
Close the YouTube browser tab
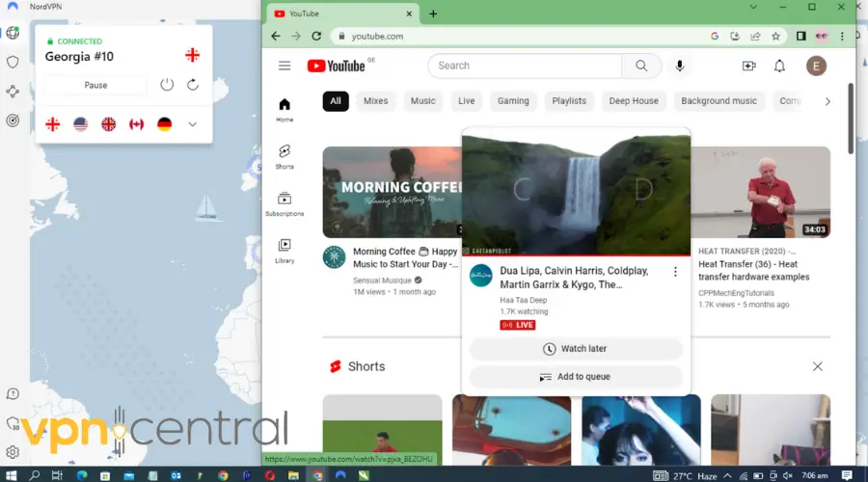click(x=409, y=13)
